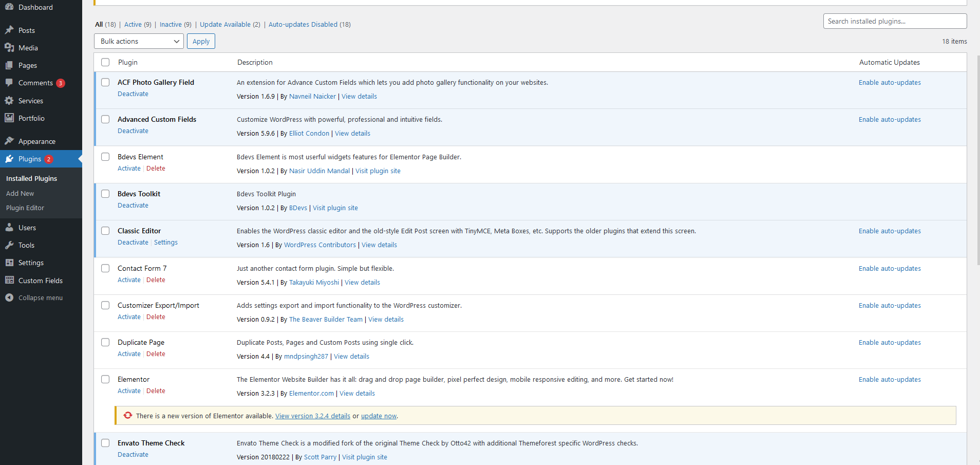Click the Services gear icon

tap(9, 101)
